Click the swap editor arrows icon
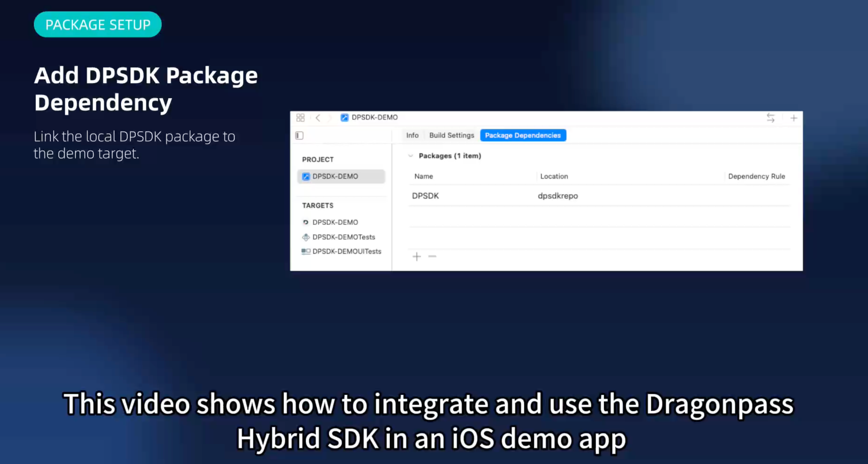This screenshot has height=464, width=868. (x=771, y=118)
